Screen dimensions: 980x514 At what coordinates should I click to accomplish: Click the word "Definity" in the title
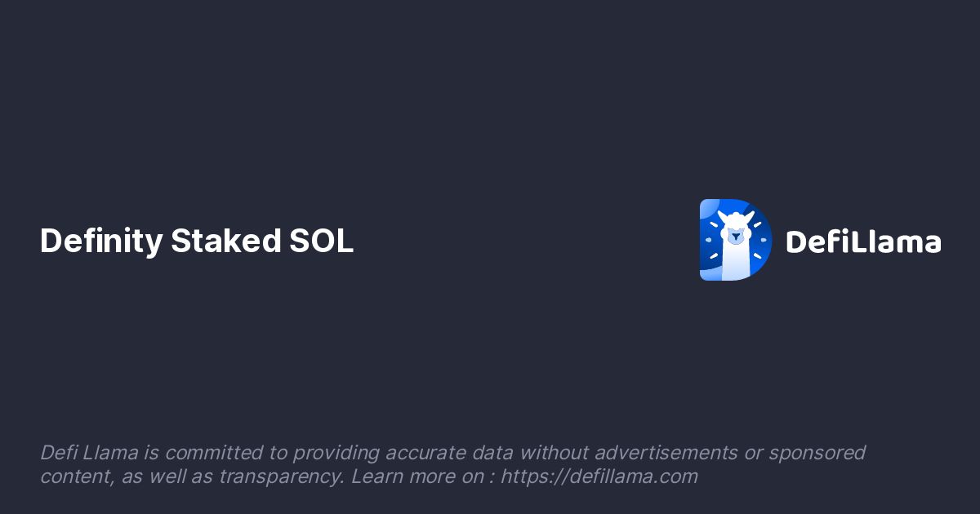(101, 241)
